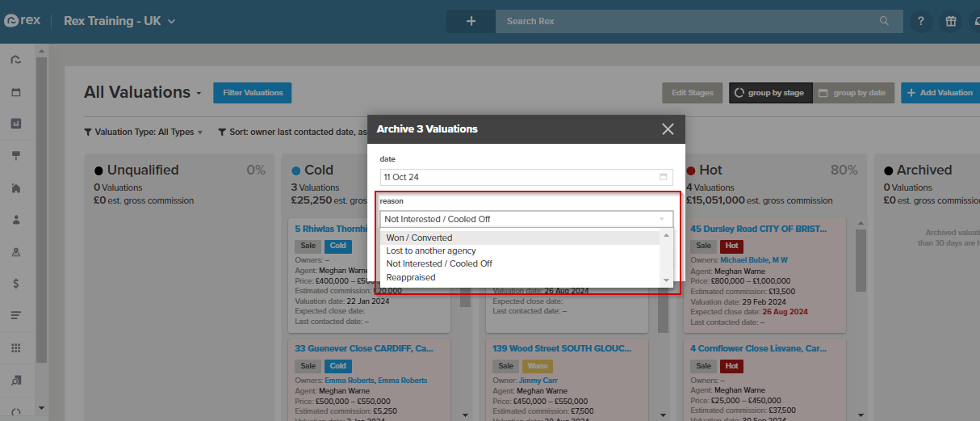This screenshot has width=980, height=421.
Task: Select Won / Converted reason
Action: (x=521, y=238)
